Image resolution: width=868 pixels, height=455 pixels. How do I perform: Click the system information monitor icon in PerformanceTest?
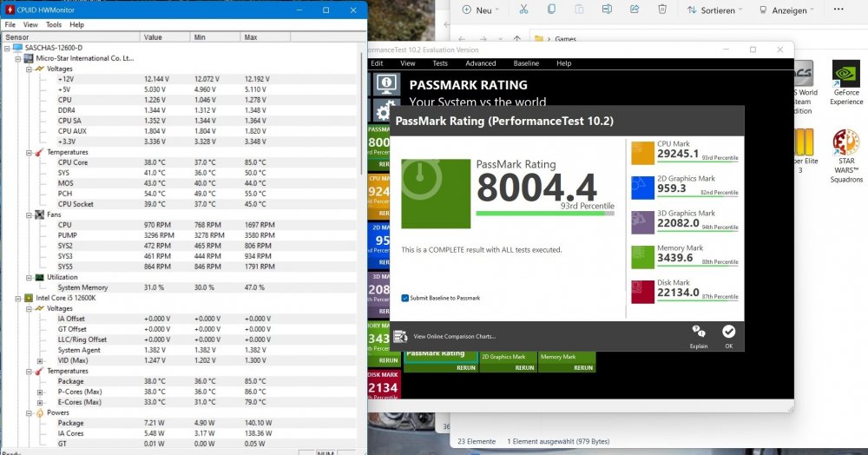click(x=386, y=83)
